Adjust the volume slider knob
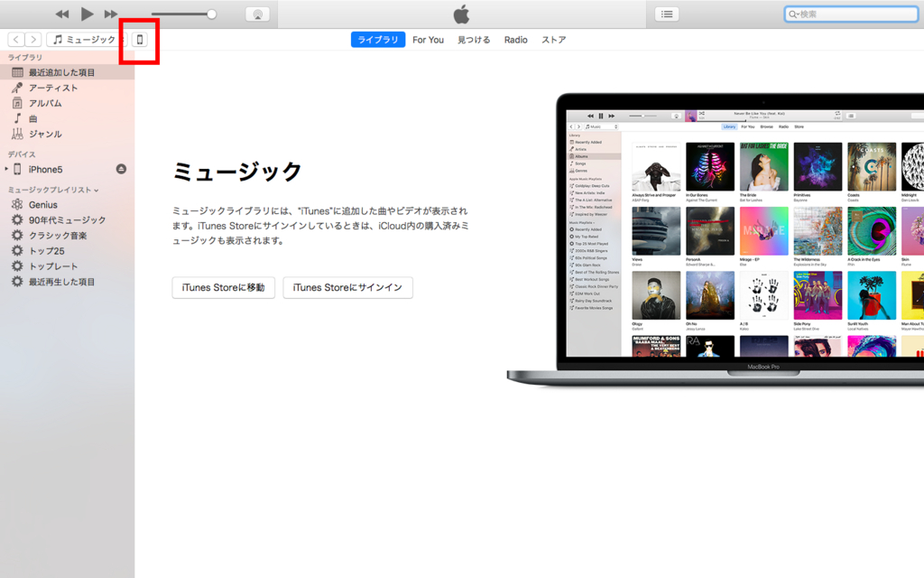The height and width of the screenshot is (578, 924). click(211, 14)
